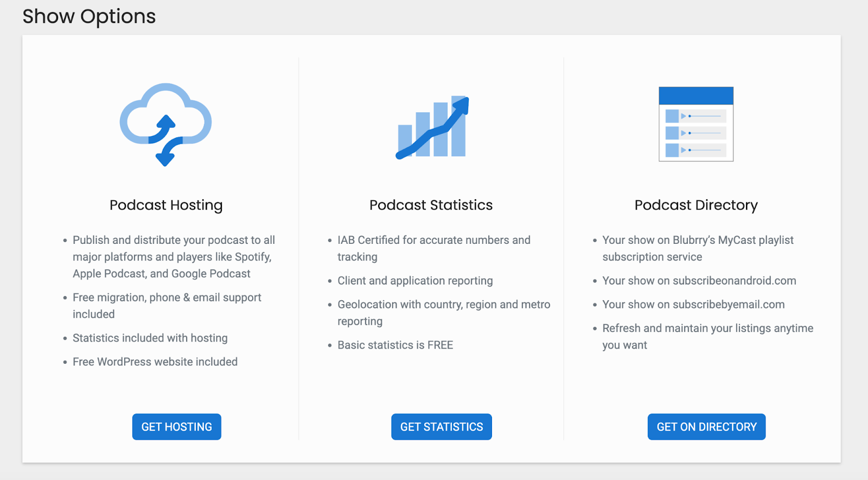Click 'Geolocation with country, region' bullet

[444, 313]
